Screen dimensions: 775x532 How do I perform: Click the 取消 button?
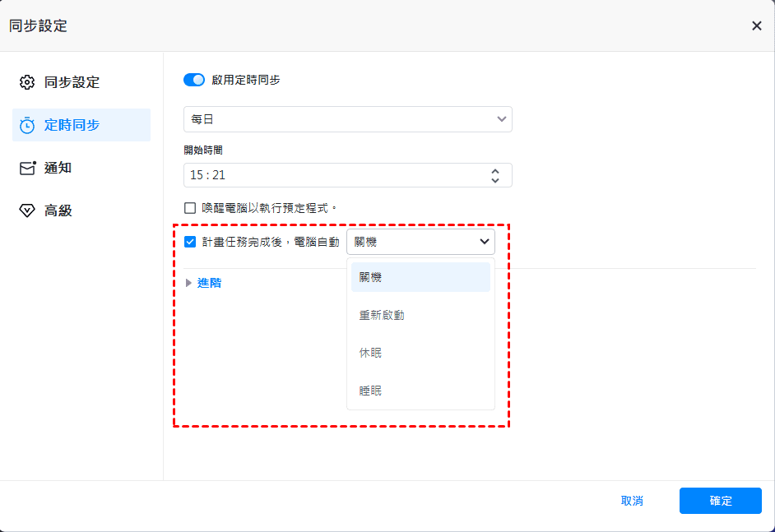(632, 501)
